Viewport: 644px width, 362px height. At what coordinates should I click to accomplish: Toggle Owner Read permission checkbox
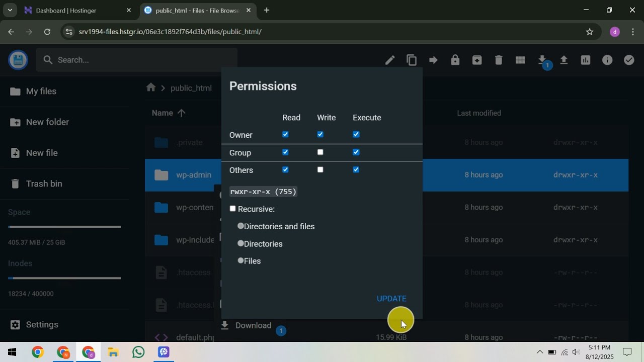tap(285, 134)
